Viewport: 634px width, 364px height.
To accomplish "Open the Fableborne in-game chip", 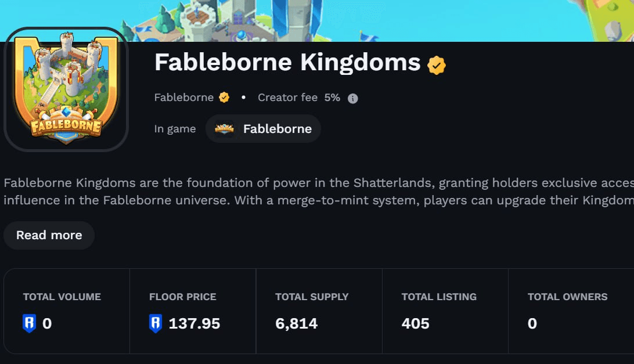I will pos(263,129).
